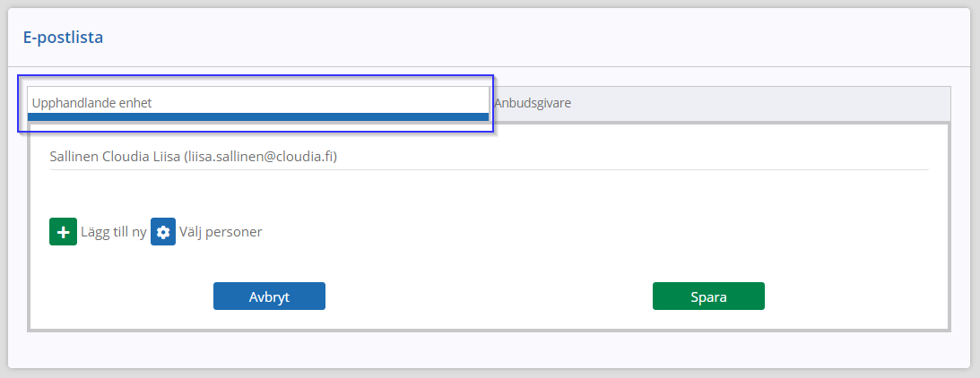
Task: Click the blue Avbryt button
Action: click(x=269, y=296)
